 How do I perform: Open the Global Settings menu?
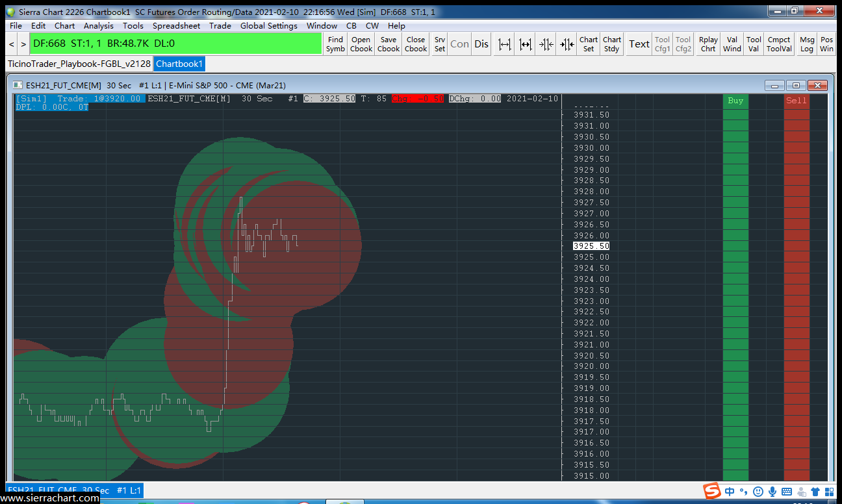pos(269,26)
